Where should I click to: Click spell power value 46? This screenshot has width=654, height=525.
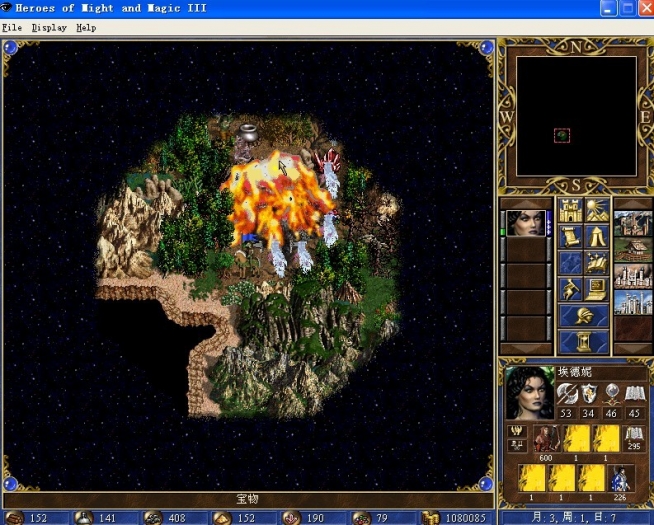611,413
